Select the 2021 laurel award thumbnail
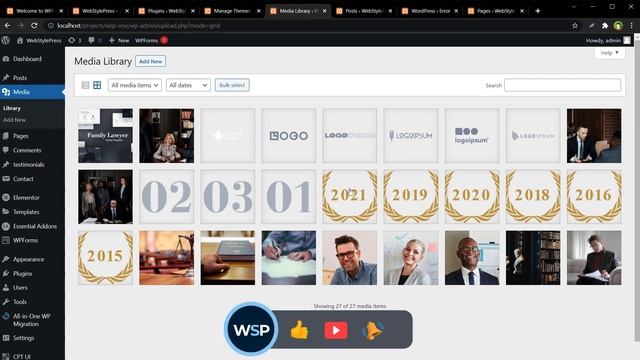Viewport: 640px width, 360px height. pyautogui.click(x=350, y=197)
